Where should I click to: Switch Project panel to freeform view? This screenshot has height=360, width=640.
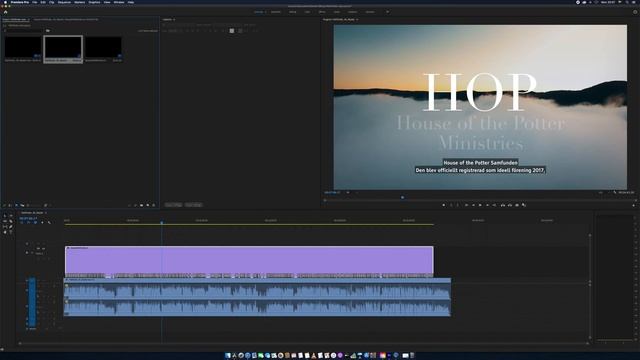22,205
